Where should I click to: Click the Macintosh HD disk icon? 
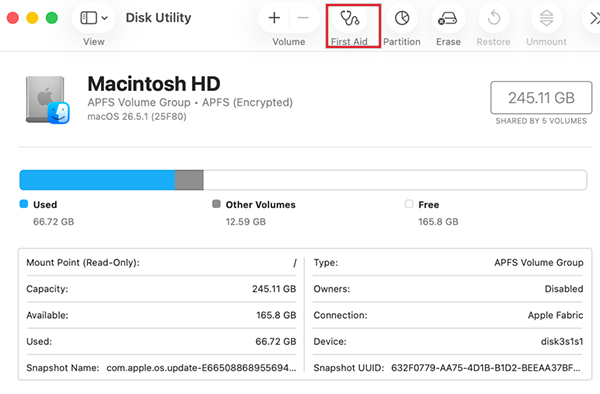pos(48,100)
